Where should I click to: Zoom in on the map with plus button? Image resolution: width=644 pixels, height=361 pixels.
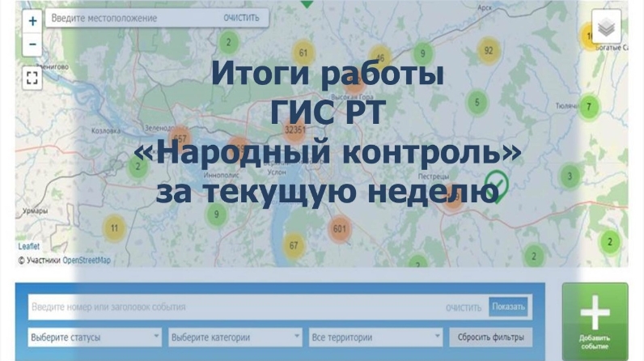pyautogui.click(x=32, y=21)
